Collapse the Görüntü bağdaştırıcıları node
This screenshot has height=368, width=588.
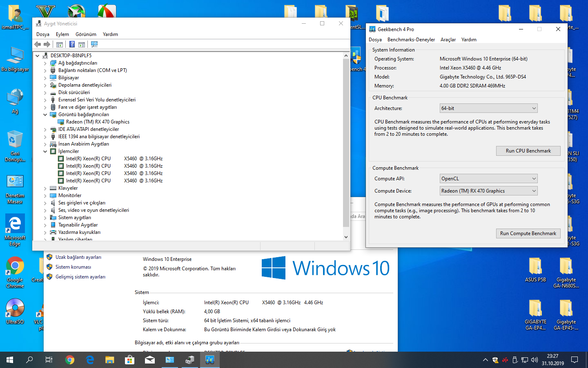tap(45, 114)
